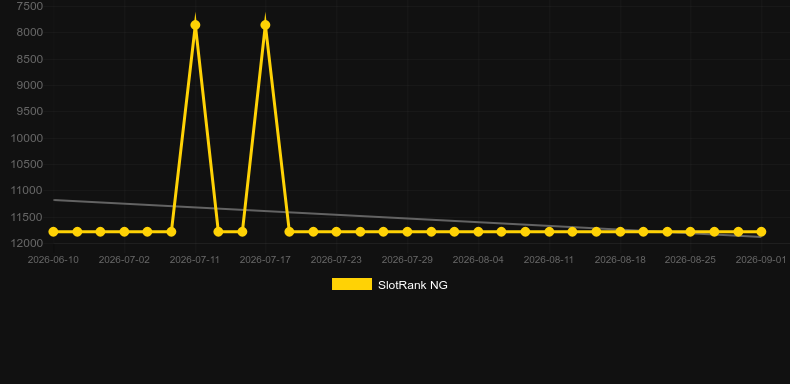Click the 2026-08-04 x-axis date label

point(478,260)
